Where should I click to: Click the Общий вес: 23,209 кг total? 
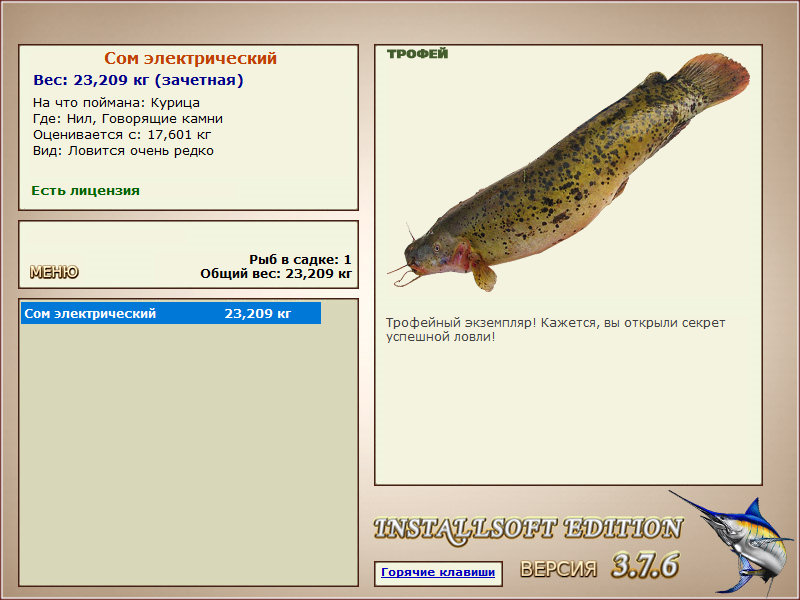point(276,274)
